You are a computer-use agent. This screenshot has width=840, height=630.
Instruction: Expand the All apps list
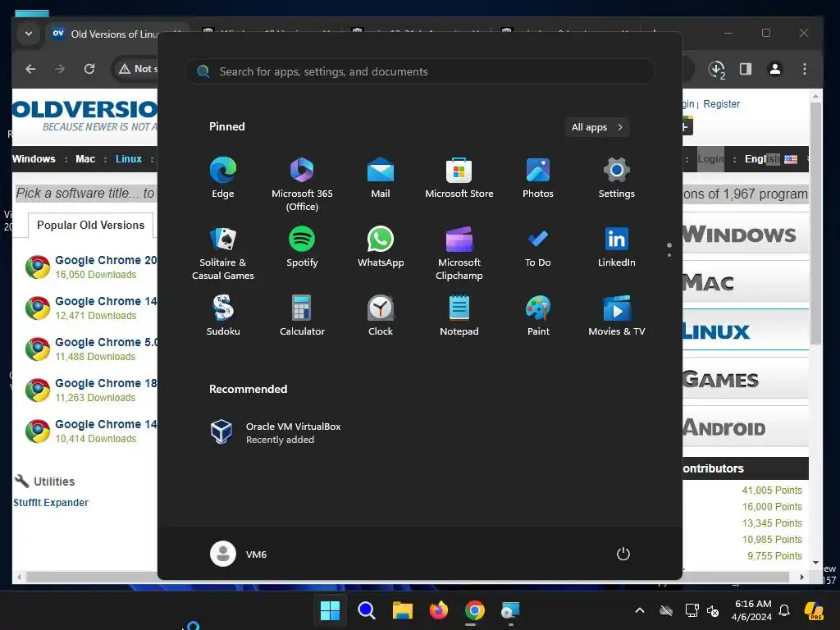tap(597, 127)
